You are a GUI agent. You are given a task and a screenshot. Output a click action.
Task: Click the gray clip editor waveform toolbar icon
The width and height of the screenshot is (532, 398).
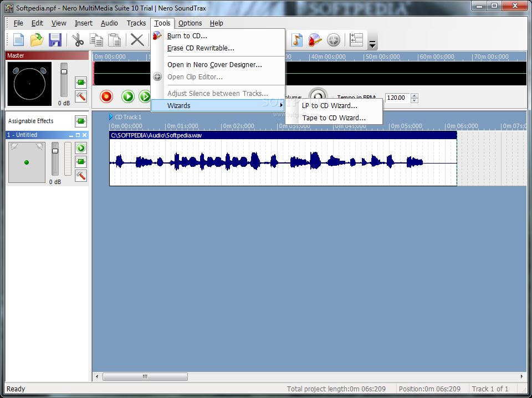coord(334,40)
